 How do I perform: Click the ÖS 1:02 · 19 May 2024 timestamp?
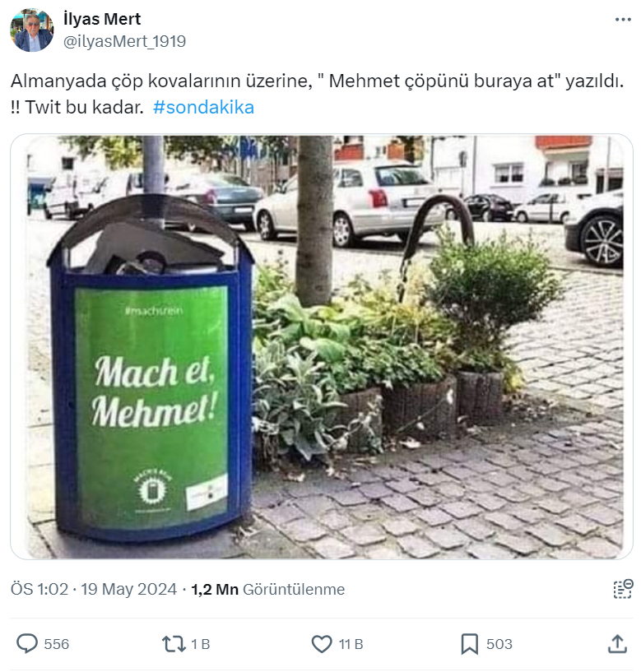click(94, 589)
